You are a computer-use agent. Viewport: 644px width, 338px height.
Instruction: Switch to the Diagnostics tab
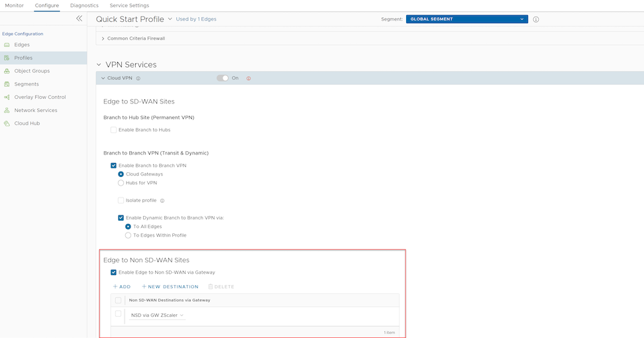pos(84,5)
